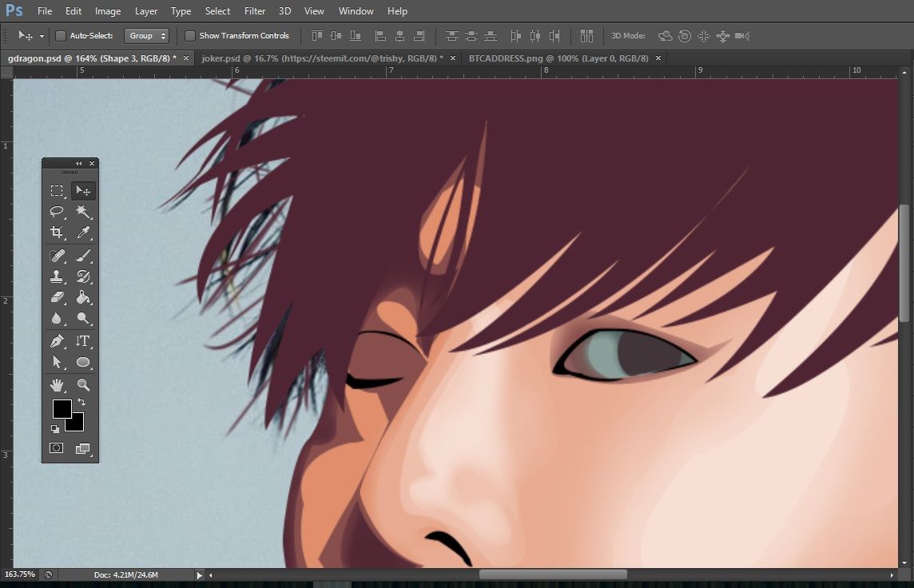Check Show Transform Controls

point(190,36)
